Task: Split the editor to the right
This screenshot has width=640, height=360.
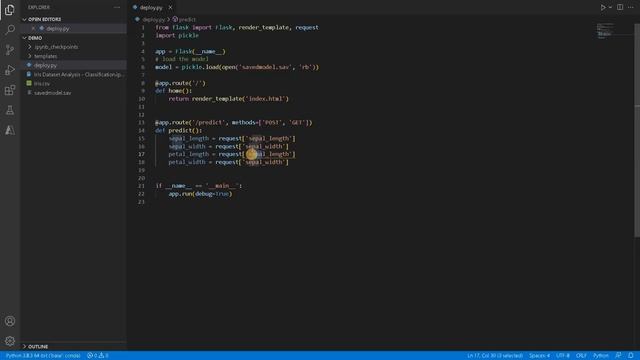Action: (x=620, y=7)
